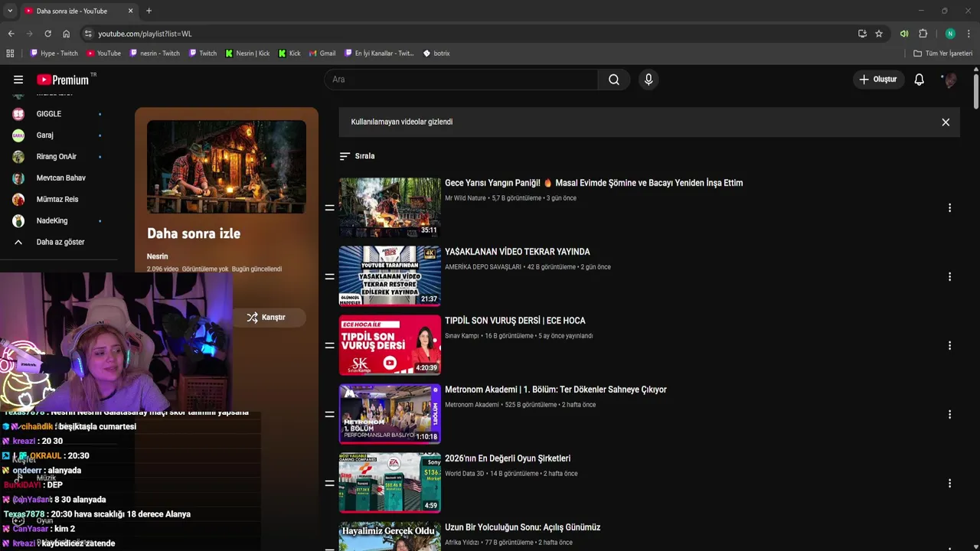The image size is (980, 551).
Task: Open channel link Mr Wild Nature
Action: point(465,198)
